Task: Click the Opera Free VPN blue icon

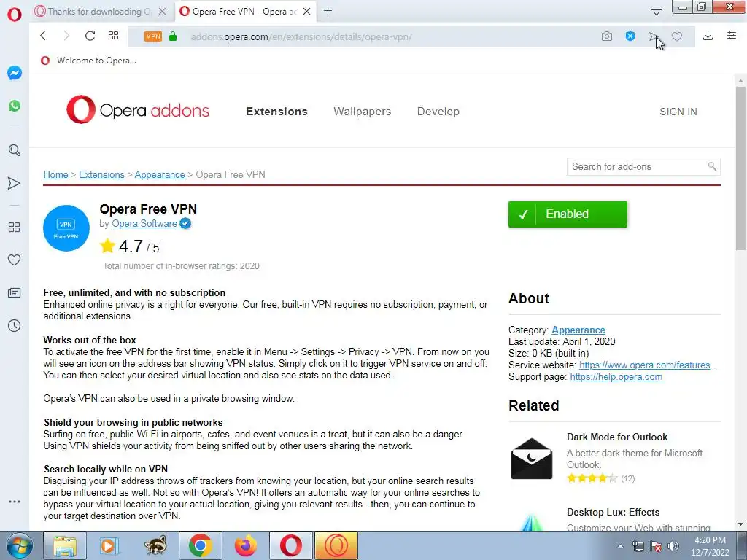Action: (66, 228)
